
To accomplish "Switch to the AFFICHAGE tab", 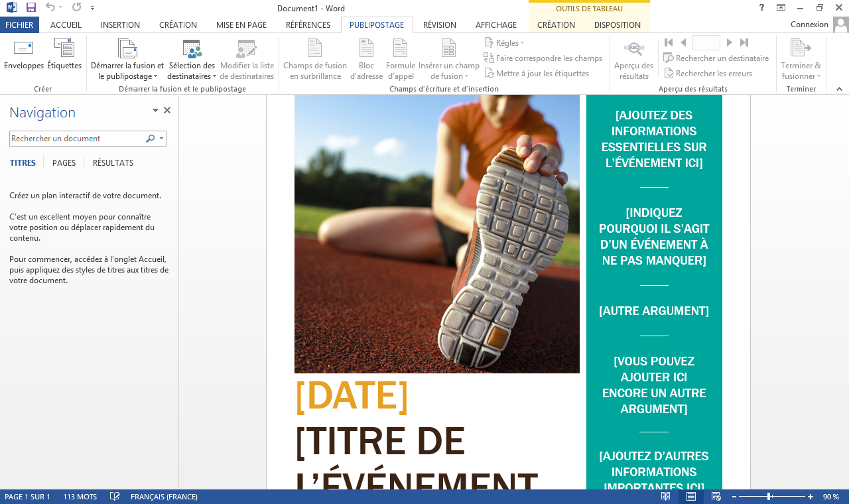I will (x=496, y=25).
